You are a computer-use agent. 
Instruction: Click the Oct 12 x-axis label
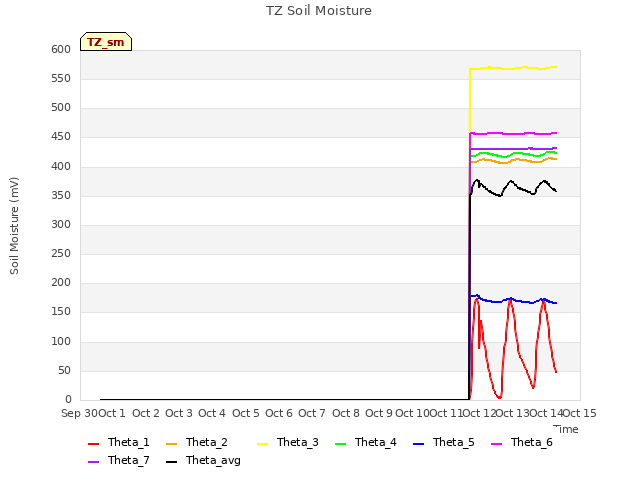click(479, 413)
